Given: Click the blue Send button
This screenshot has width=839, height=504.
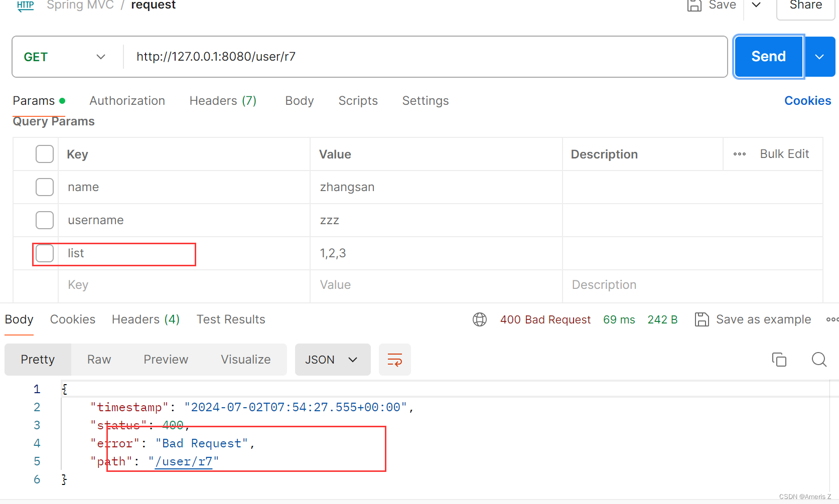Looking at the screenshot, I should pos(769,57).
